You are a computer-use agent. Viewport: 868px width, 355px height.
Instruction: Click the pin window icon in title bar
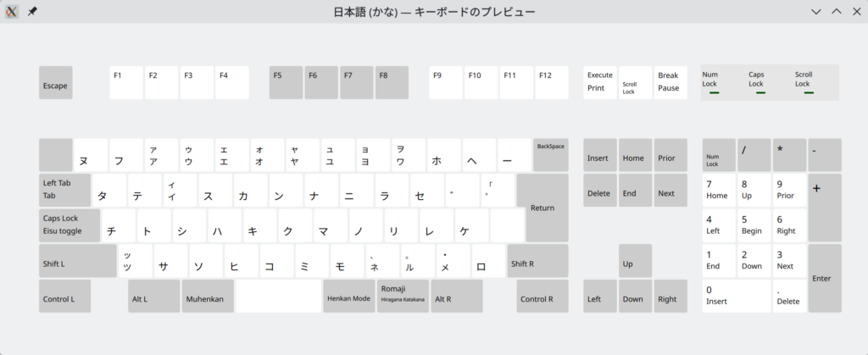(32, 11)
